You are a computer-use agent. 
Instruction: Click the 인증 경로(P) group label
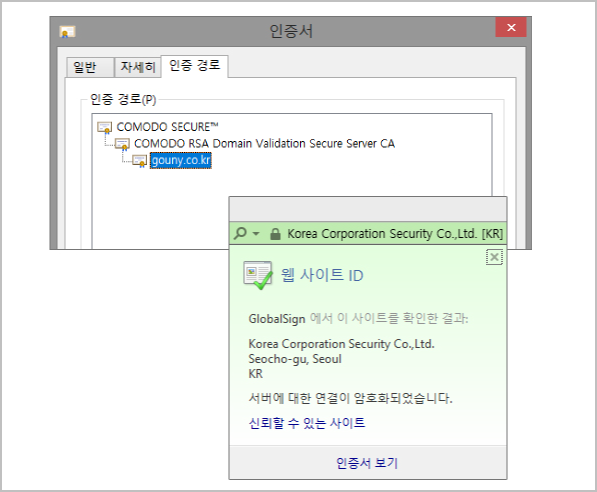(123, 100)
